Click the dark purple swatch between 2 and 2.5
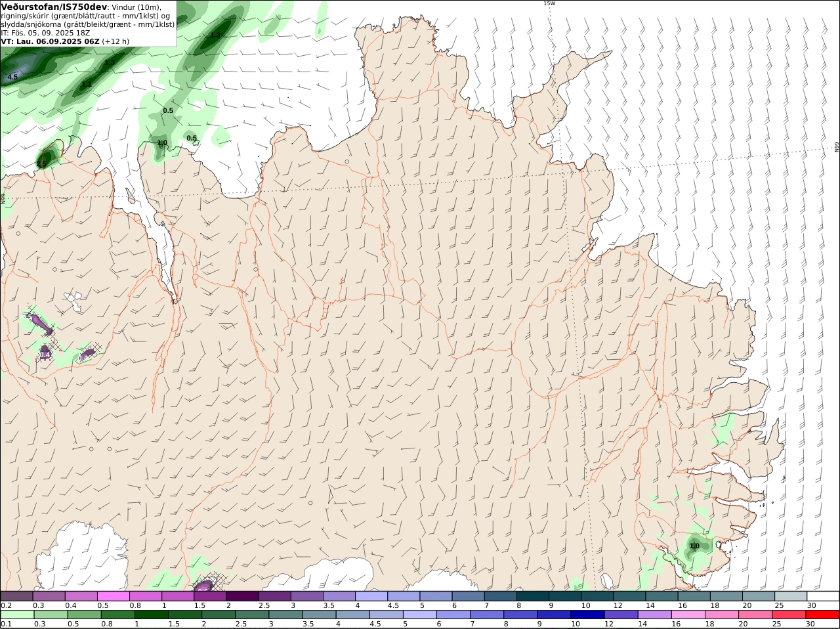This screenshot has width=840, height=629. pyautogui.click(x=242, y=596)
